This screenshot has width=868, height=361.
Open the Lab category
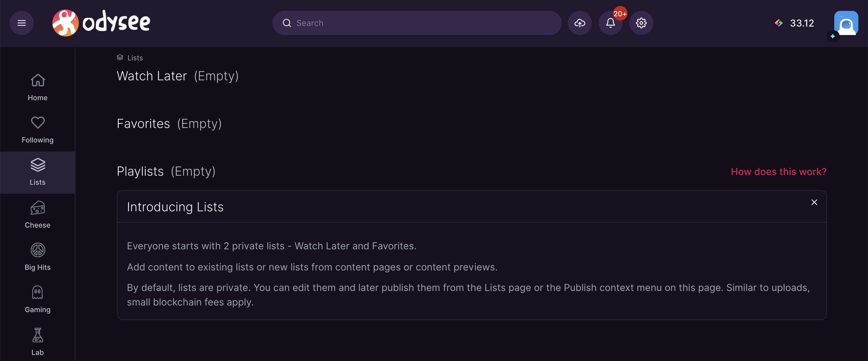(x=37, y=342)
